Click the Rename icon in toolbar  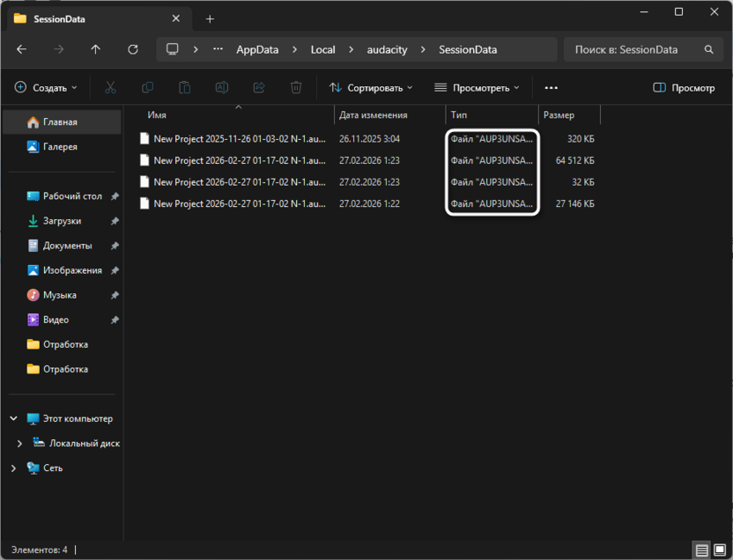(x=222, y=87)
